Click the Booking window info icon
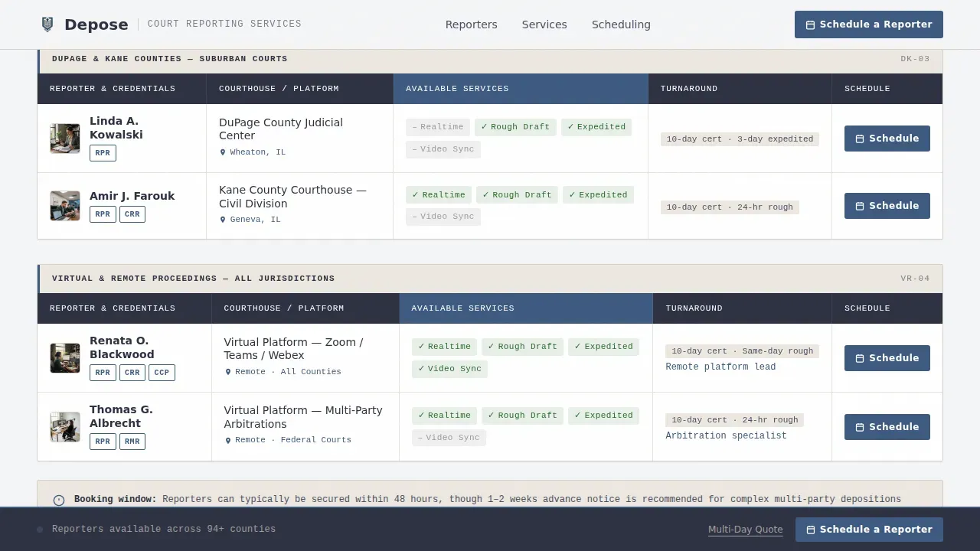This screenshot has width=980, height=551. tap(59, 500)
